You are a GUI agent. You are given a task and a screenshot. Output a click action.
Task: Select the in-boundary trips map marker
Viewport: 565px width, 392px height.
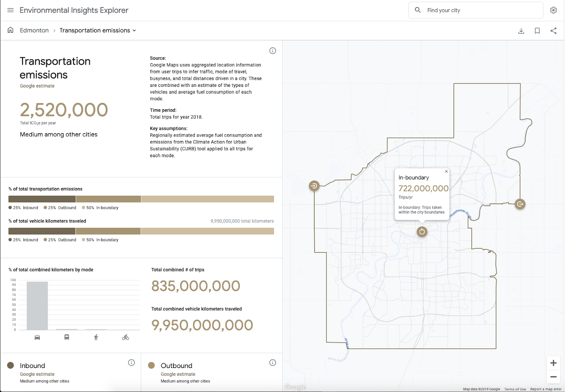click(422, 232)
